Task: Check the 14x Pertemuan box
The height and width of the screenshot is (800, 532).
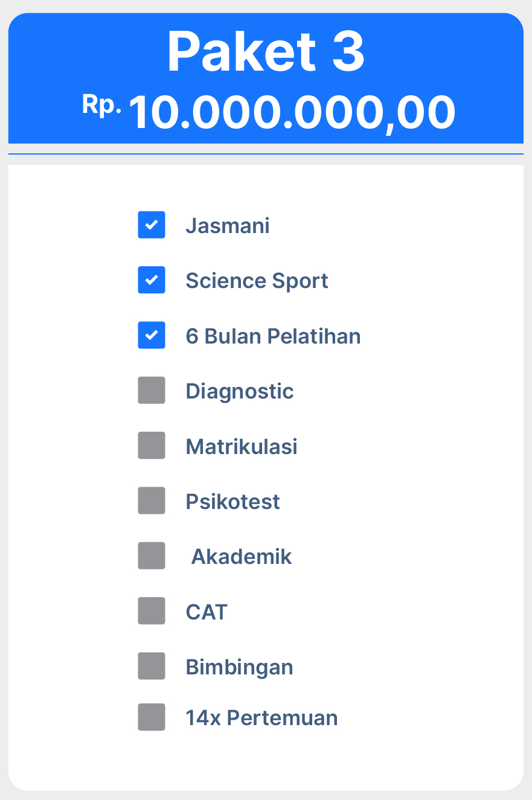Action: coord(152,717)
